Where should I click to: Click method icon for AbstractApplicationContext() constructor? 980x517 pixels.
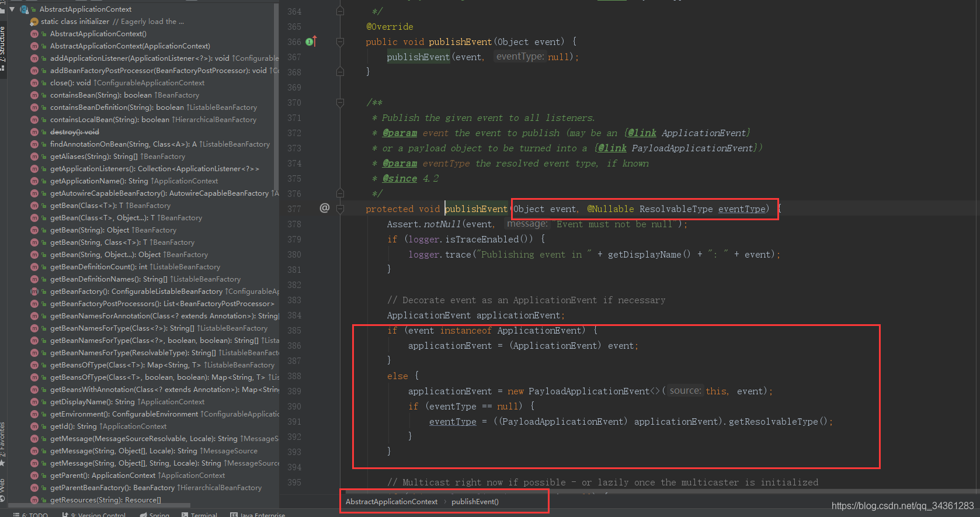[x=34, y=34]
